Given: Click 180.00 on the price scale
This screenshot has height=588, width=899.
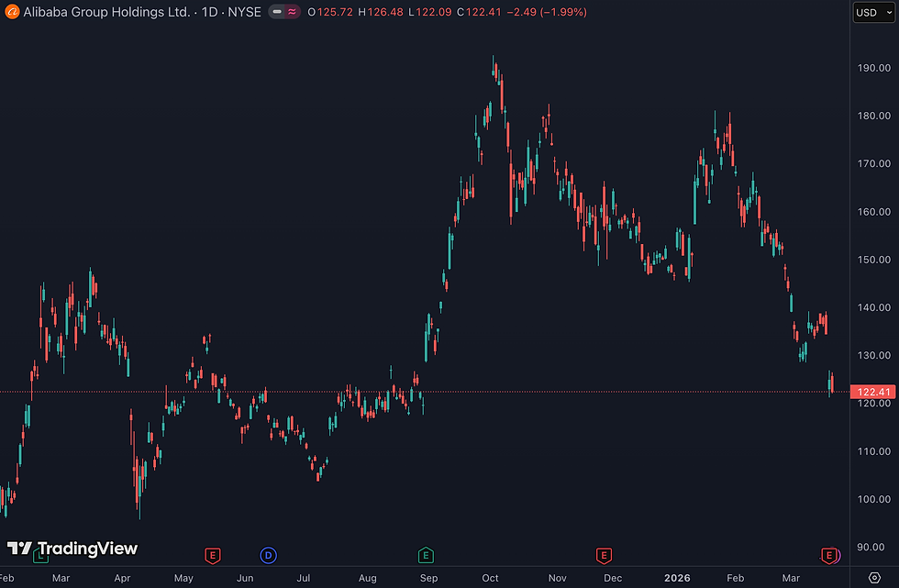Looking at the screenshot, I should tap(873, 116).
